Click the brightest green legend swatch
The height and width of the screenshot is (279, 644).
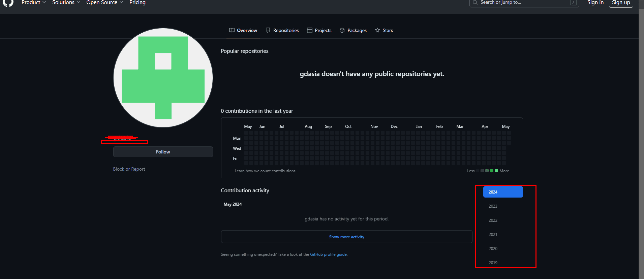click(x=496, y=171)
